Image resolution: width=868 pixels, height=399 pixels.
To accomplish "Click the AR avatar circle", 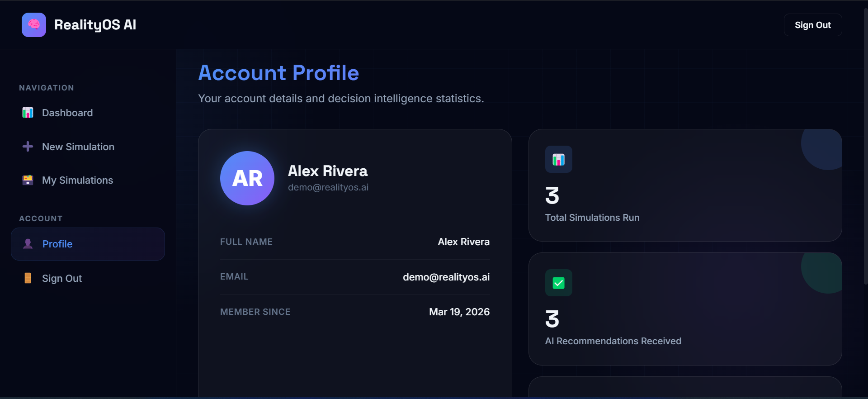I will click(x=247, y=178).
